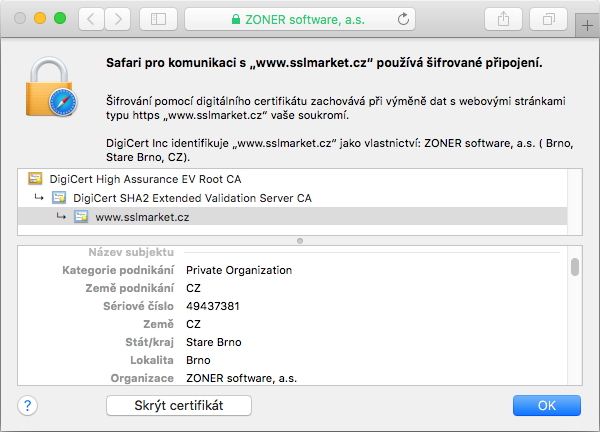The image size is (600, 432).
Task: Click the www.sslmarket.cz certificate icon
Action: click(x=81, y=217)
